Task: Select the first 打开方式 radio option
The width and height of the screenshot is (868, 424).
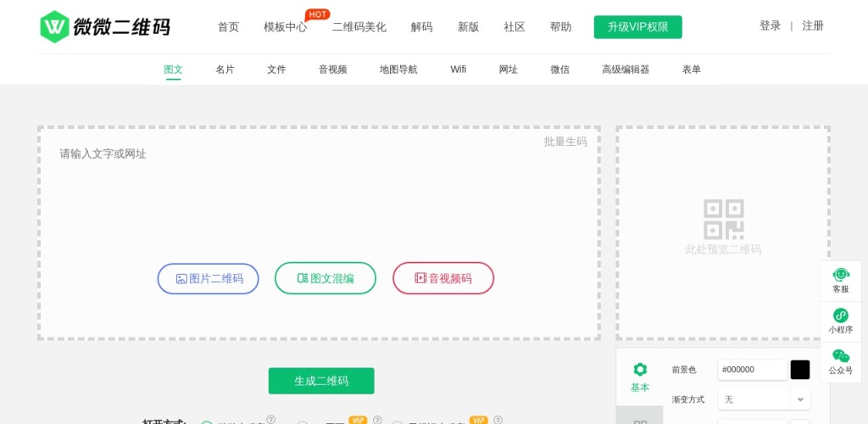Action: pos(207,422)
